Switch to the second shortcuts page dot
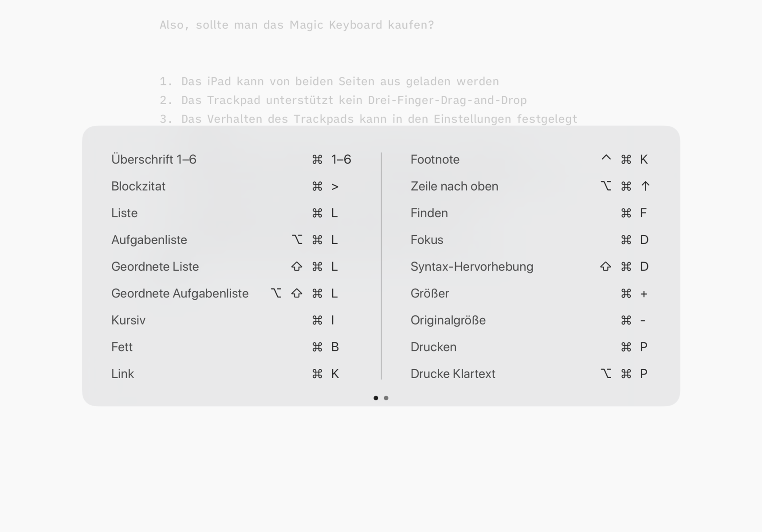 click(386, 398)
